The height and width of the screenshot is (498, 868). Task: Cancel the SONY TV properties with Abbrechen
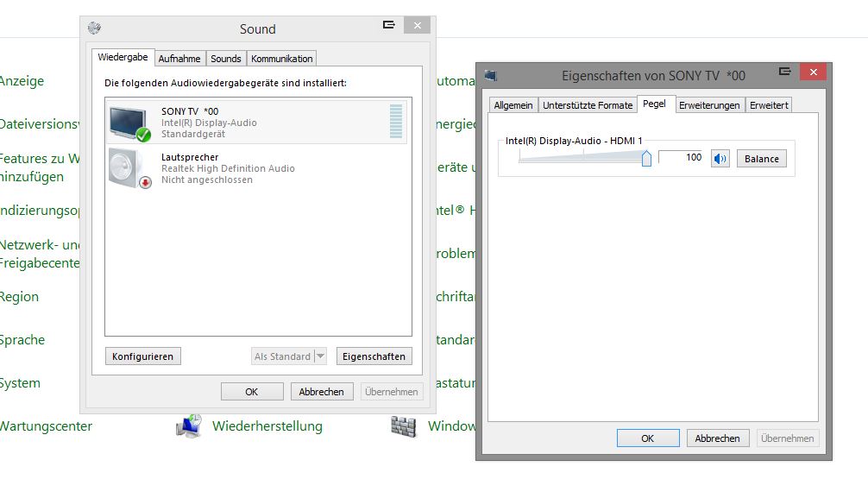[717, 438]
